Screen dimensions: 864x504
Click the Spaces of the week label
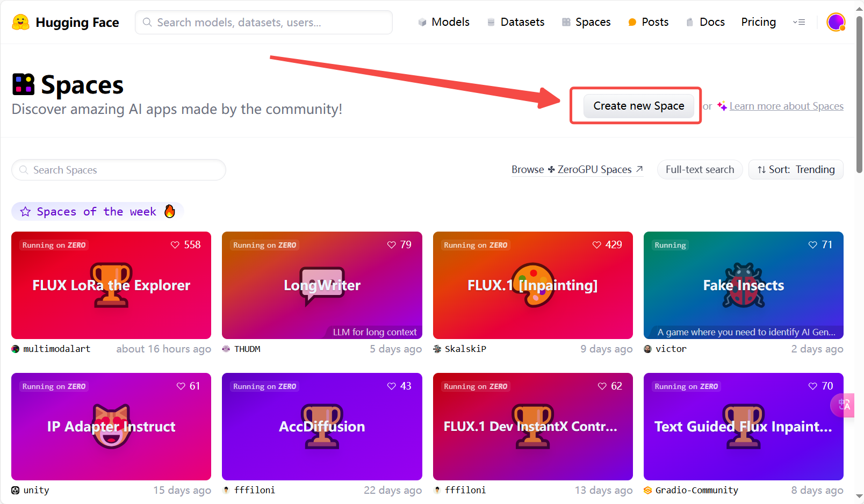(x=97, y=212)
